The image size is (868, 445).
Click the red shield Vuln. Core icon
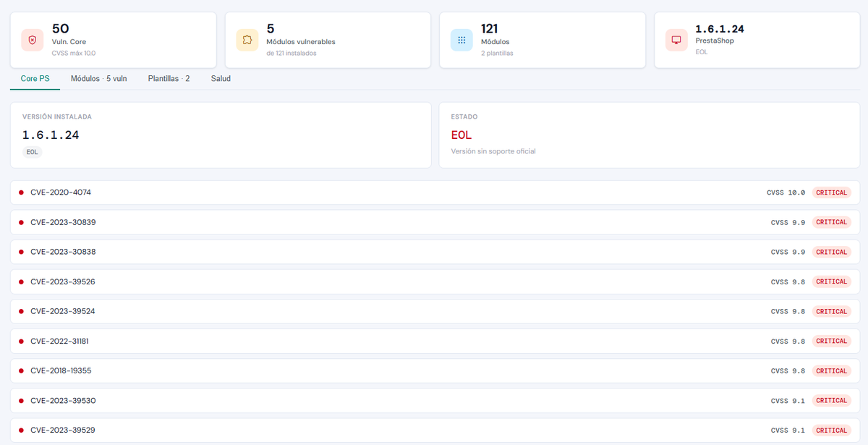[x=33, y=41]
